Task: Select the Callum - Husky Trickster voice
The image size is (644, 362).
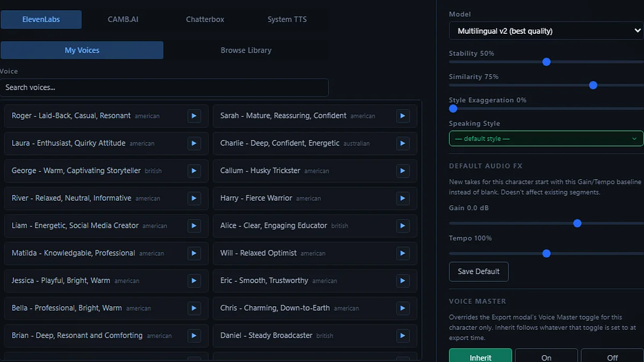Action: click(315, 171)
